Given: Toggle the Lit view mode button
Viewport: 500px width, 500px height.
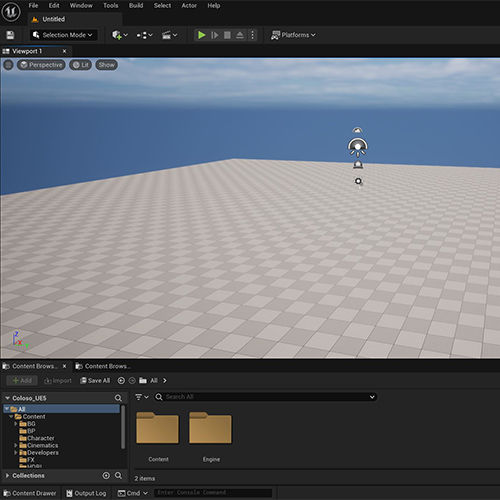Looking at the screenshot, I should 81,65.
